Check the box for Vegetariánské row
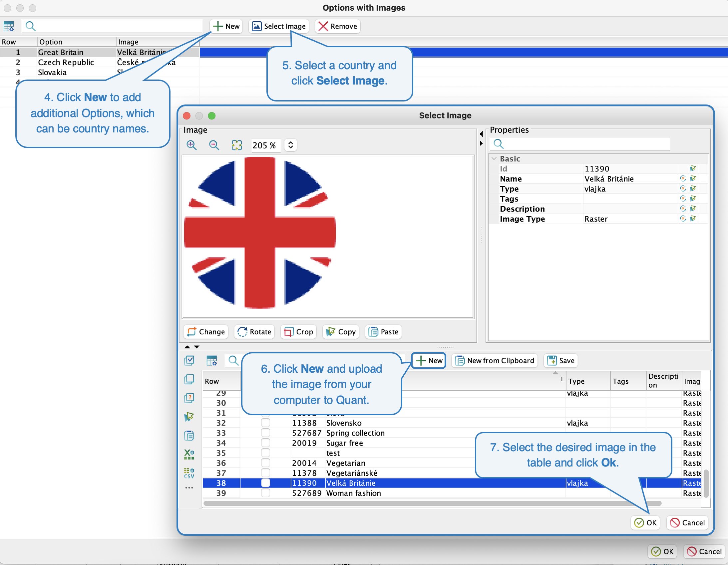Screen dimensions: 728x565 [x=266, y=473]
